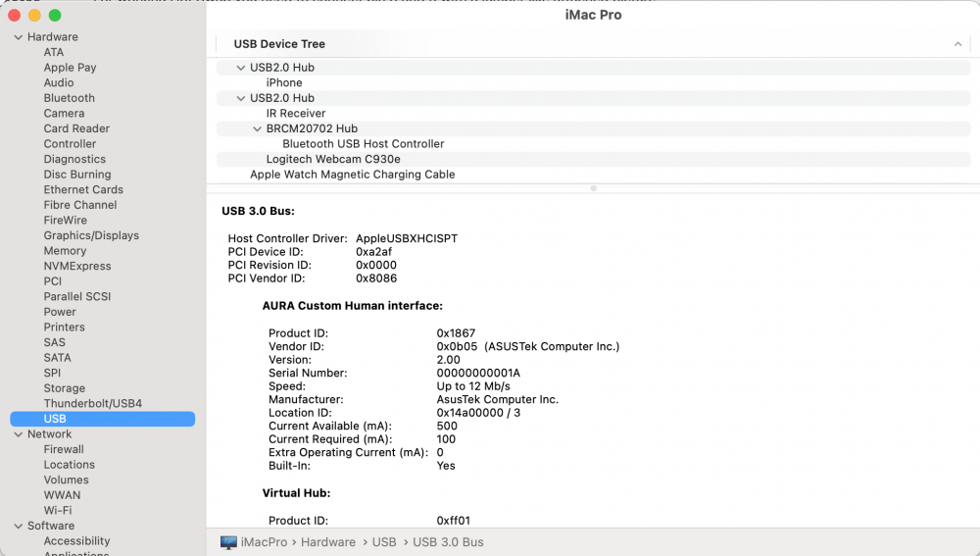
Task: Select iPhone in the USB device tree
Action: coord(284,82)
